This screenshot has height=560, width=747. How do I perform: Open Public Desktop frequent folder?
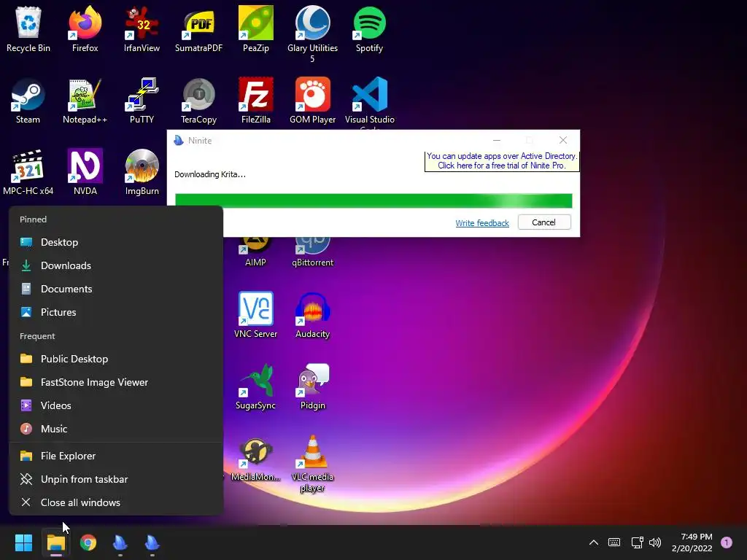coord(116,359)
